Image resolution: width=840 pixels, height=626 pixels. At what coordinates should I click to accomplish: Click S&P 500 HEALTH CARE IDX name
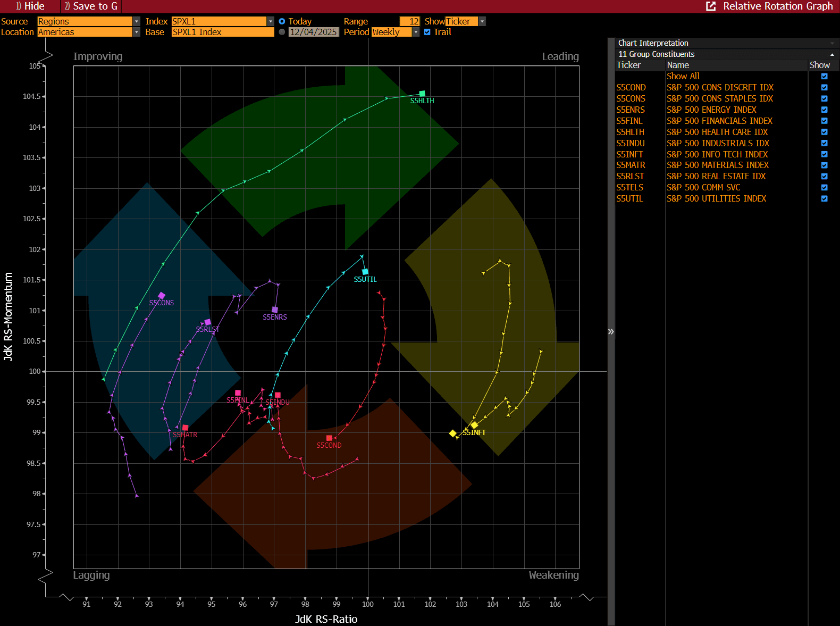pyautogui.click(x=717, y=132)
